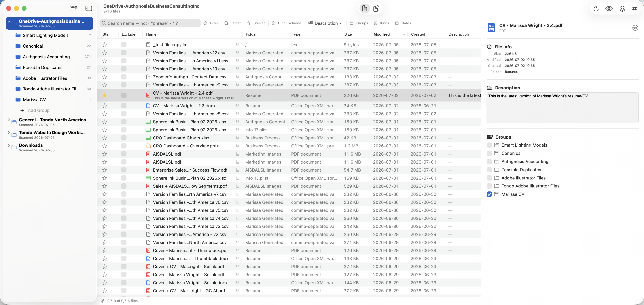The width and height of the screenshot is (644, 305).
Task: Click description icon for ZoomInfo Contact Data.csv
Action: [x=237, y=77]
